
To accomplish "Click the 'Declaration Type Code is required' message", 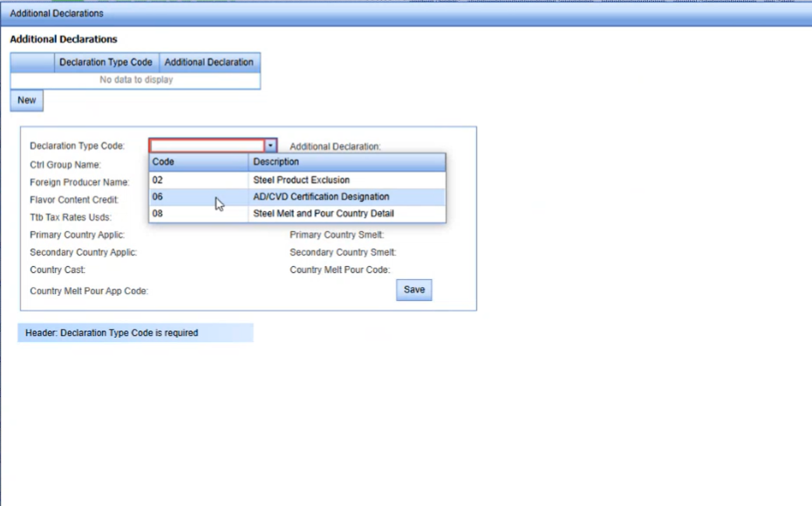I will 112,333.
